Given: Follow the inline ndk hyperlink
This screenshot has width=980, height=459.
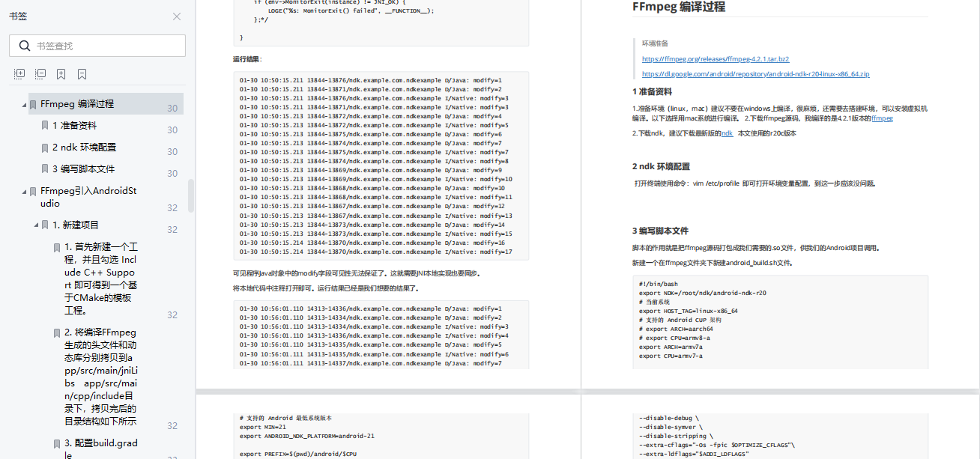Looking at the screenshot, I should [x=727, y=133].
